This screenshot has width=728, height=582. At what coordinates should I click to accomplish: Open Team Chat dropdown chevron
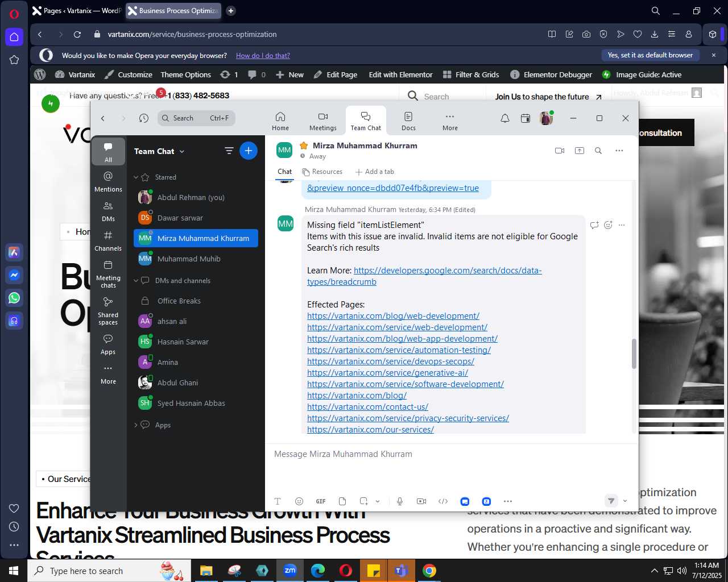[x=182, y=152]
